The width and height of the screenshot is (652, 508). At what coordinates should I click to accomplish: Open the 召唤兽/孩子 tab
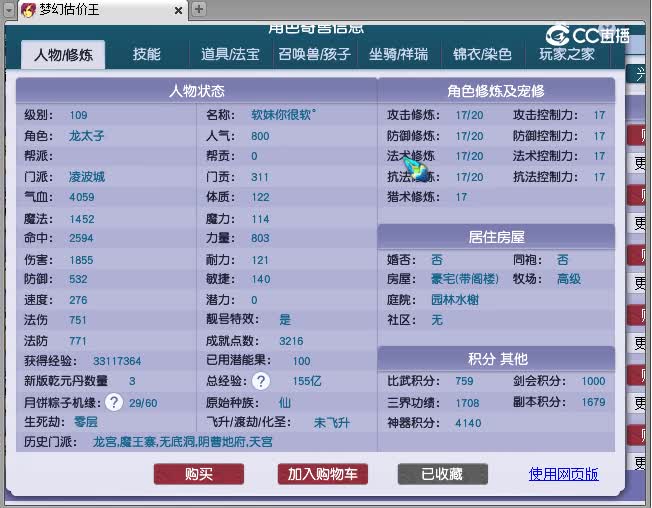coord(315,54)
